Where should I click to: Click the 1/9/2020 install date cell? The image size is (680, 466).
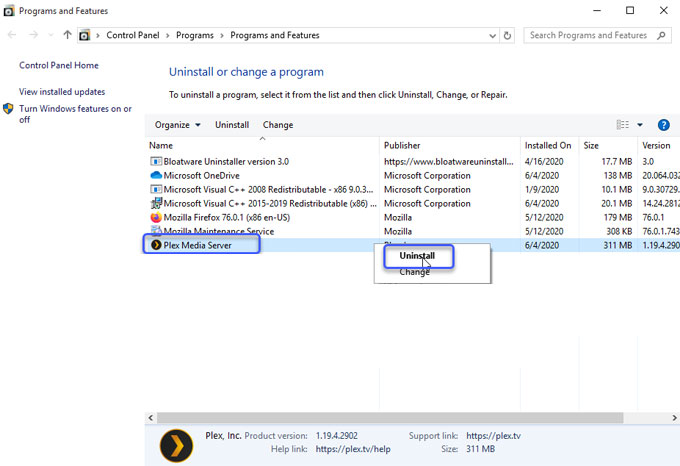[x=542, y=189]
